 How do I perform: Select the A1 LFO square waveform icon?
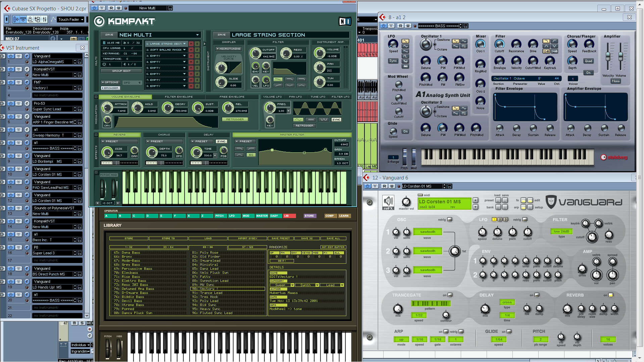point(405,56)
